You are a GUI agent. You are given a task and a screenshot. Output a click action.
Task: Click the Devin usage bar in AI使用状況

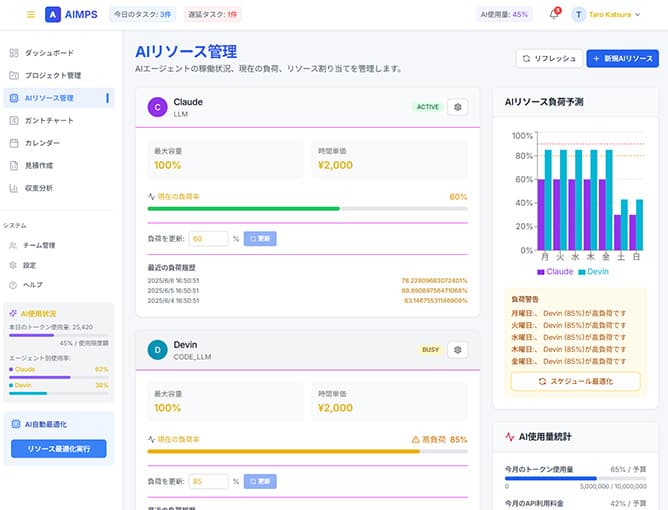tap(59, 393)
